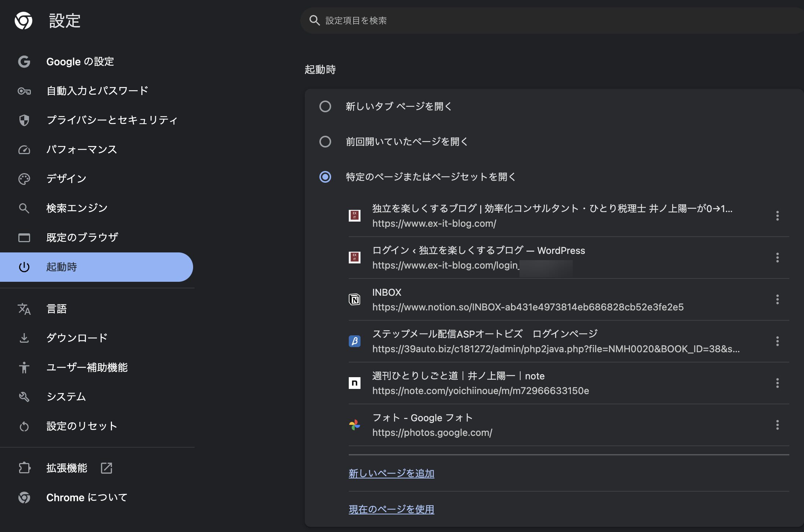Click 新しいページを追加 link
The height and width of the screenshot is (532, 804).
391,473
